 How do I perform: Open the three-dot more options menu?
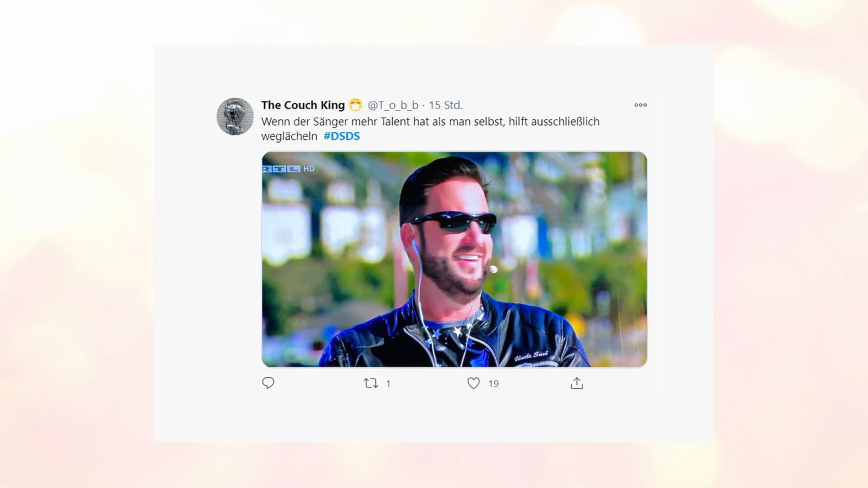coord(641,105)
